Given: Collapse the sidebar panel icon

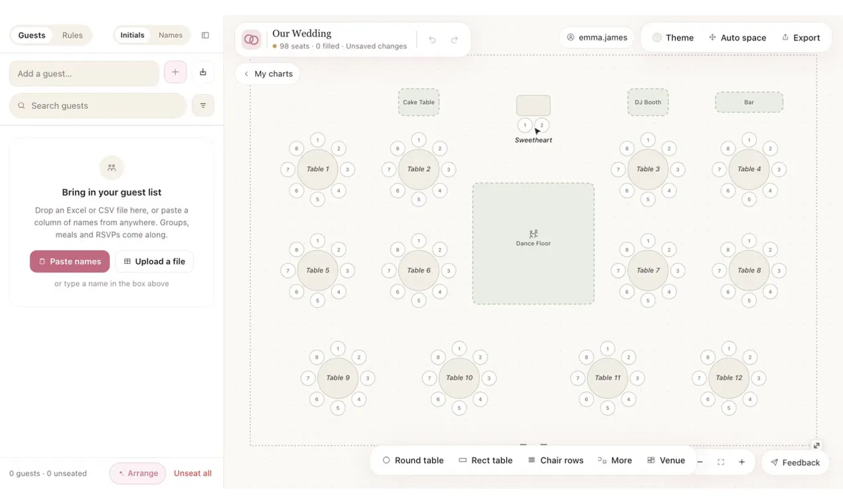Looking at the screenshot, I should 205,35.
